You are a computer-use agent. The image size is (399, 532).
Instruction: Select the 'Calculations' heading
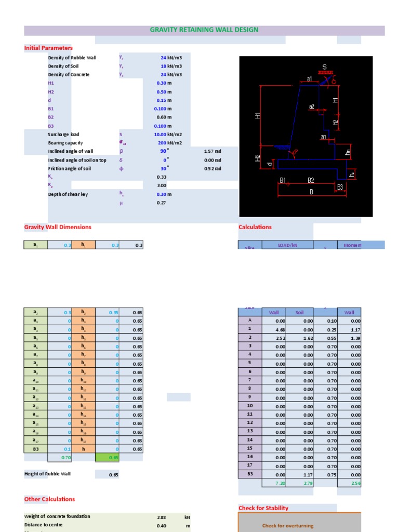pos(255,227)
